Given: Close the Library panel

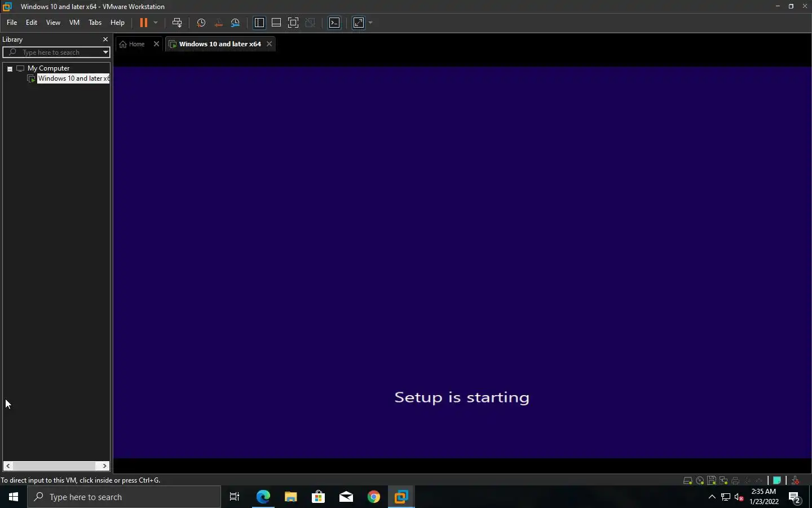Looking at the screenshot, I should pyautogui.click(x=105, y=40).
